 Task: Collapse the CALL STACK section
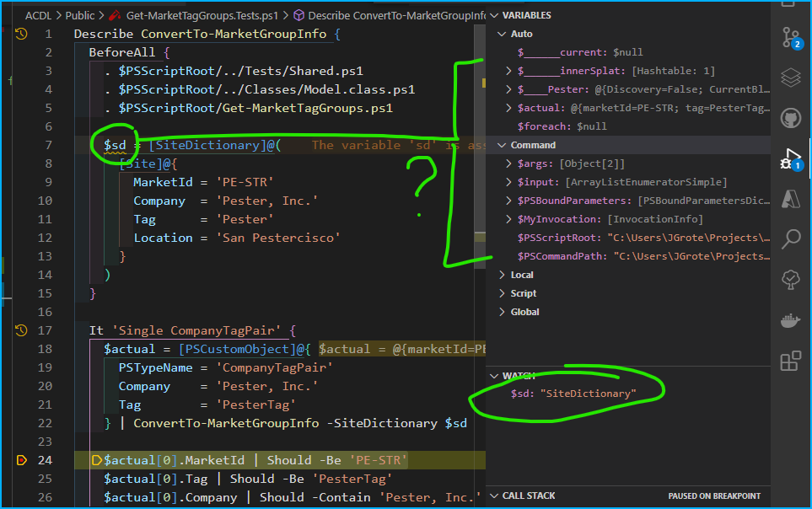[495, 496]
